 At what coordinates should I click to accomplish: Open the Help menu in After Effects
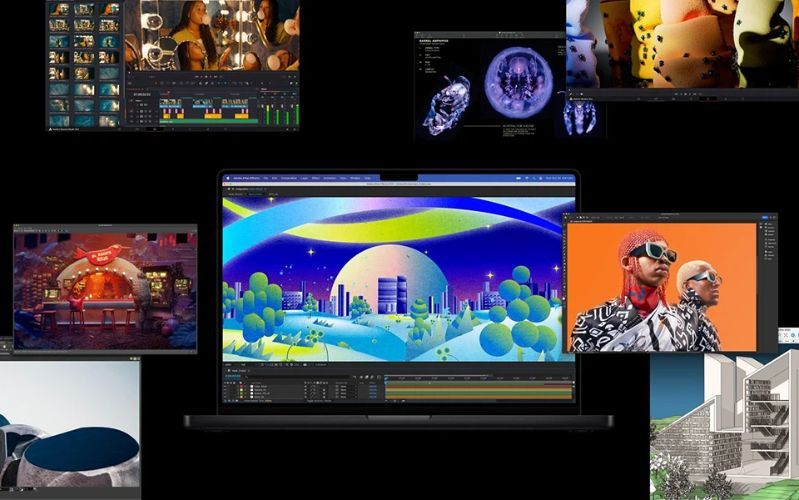tap(367, 178)
